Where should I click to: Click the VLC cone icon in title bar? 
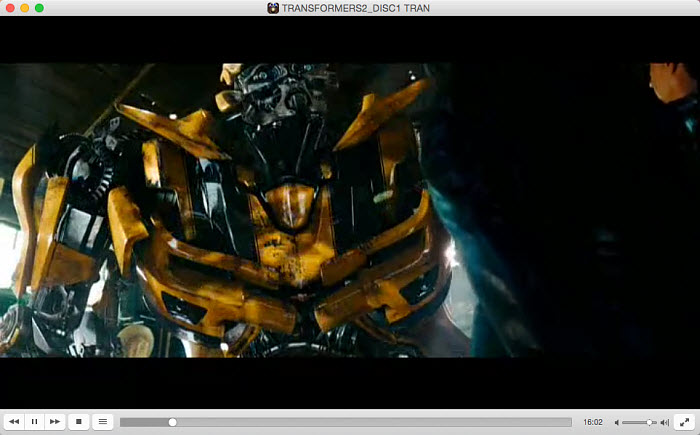pyautogui.click(x=273, y=8)
